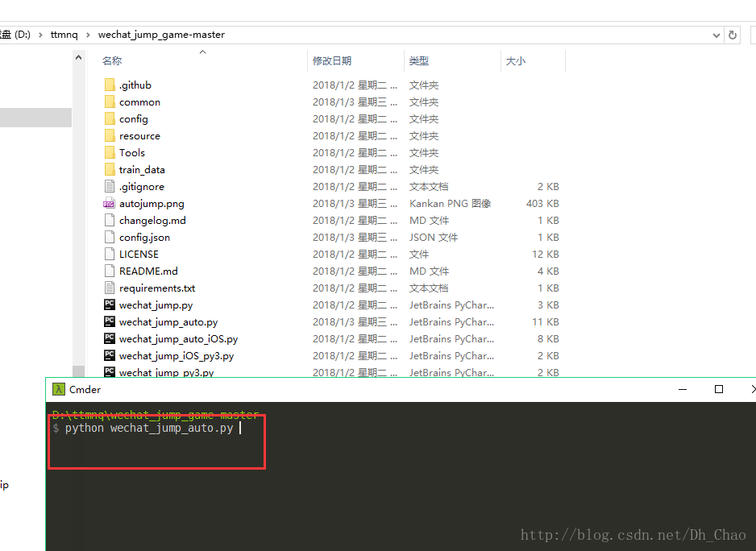Click the 12 KB size cell

546,254
